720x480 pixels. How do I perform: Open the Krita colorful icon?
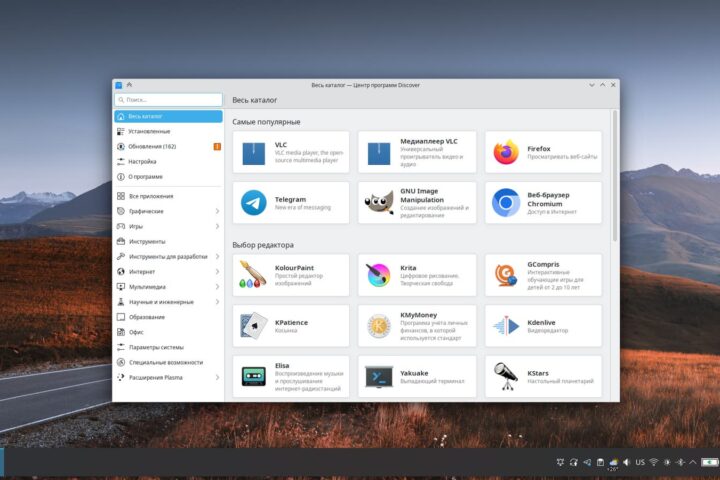tap(378, 275)
